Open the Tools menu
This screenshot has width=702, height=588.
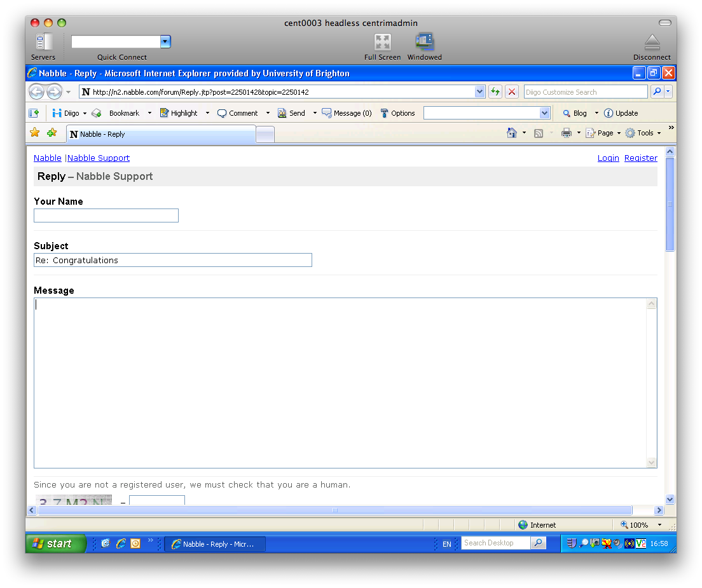click(x=643, y=133)
